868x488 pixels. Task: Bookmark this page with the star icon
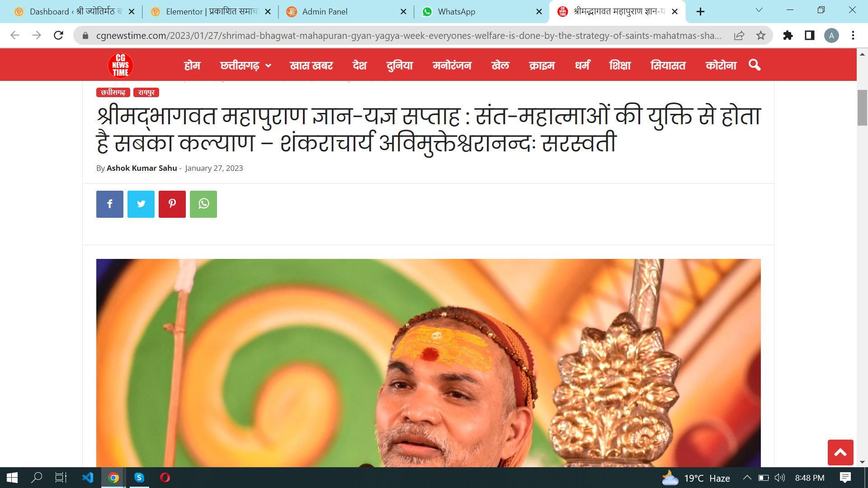point(761,35)
